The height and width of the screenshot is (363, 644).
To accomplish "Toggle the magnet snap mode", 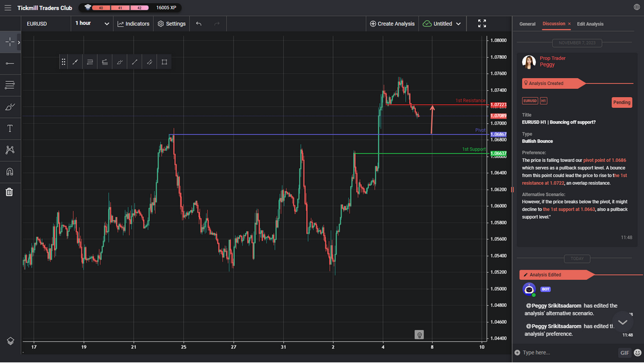I will tap(10, 171).
